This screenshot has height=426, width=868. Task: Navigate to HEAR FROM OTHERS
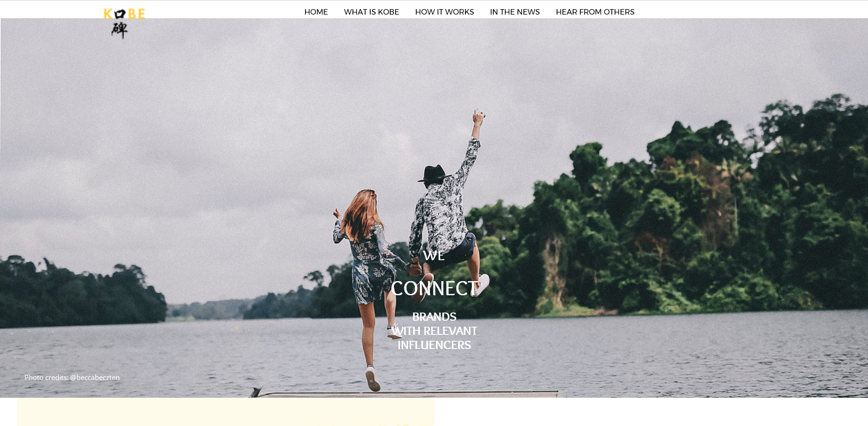[x=595, y=12]
